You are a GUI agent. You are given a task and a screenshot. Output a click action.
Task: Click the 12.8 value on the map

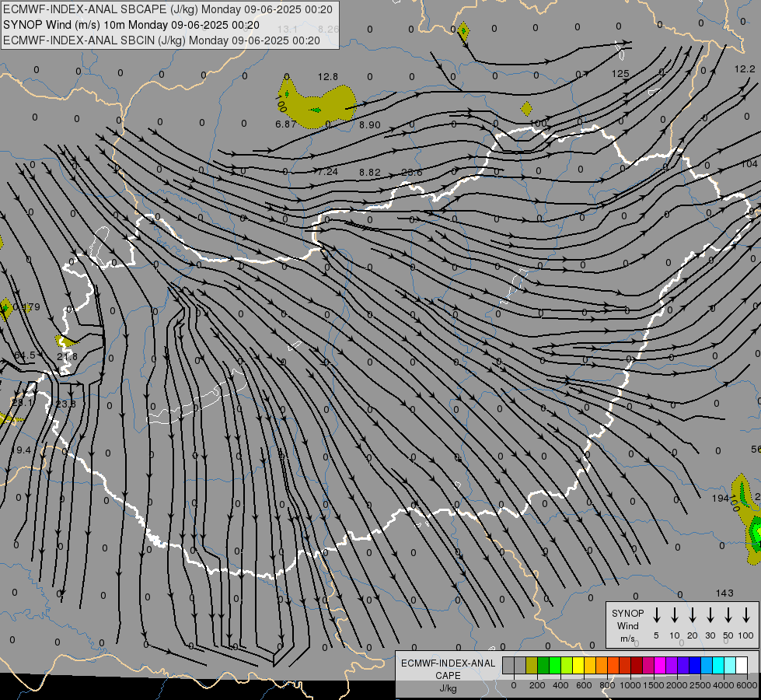point(327,77)
